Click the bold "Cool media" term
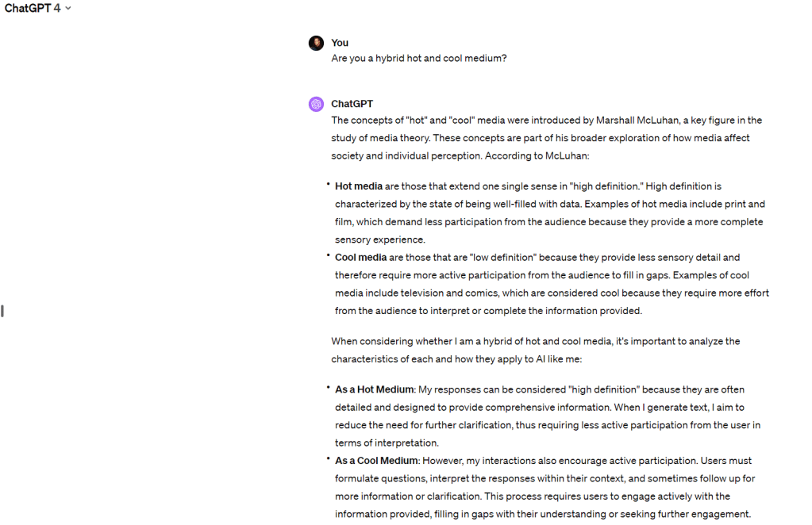 tap(360, 258)
